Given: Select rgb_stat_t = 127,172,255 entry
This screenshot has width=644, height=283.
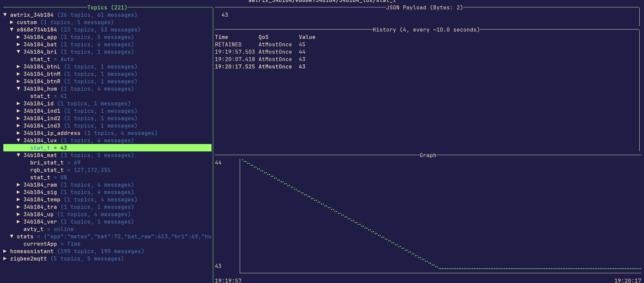Looking at the screenshot, I should click(71, 170).
